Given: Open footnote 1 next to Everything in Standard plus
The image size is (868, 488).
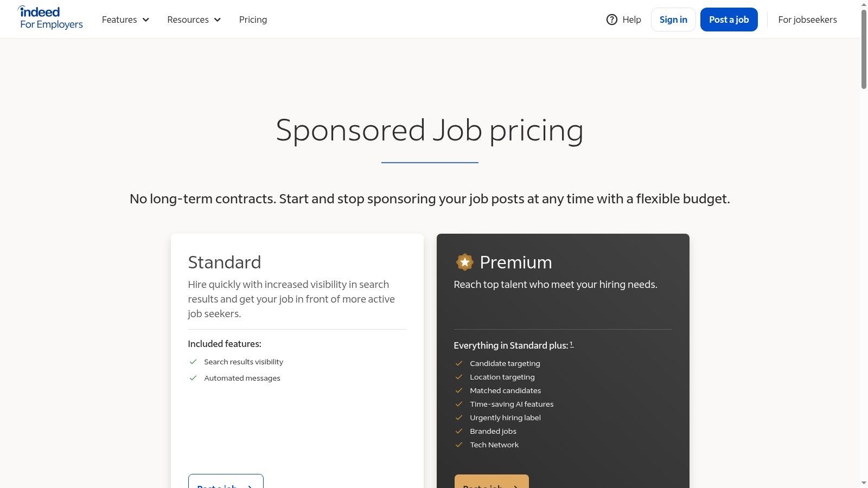Looking at the screenshot, I should [572, 344].
